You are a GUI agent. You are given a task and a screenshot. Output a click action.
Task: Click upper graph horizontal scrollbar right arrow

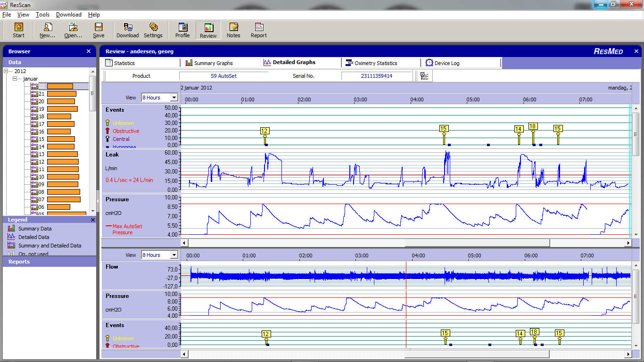coord(628,243)
